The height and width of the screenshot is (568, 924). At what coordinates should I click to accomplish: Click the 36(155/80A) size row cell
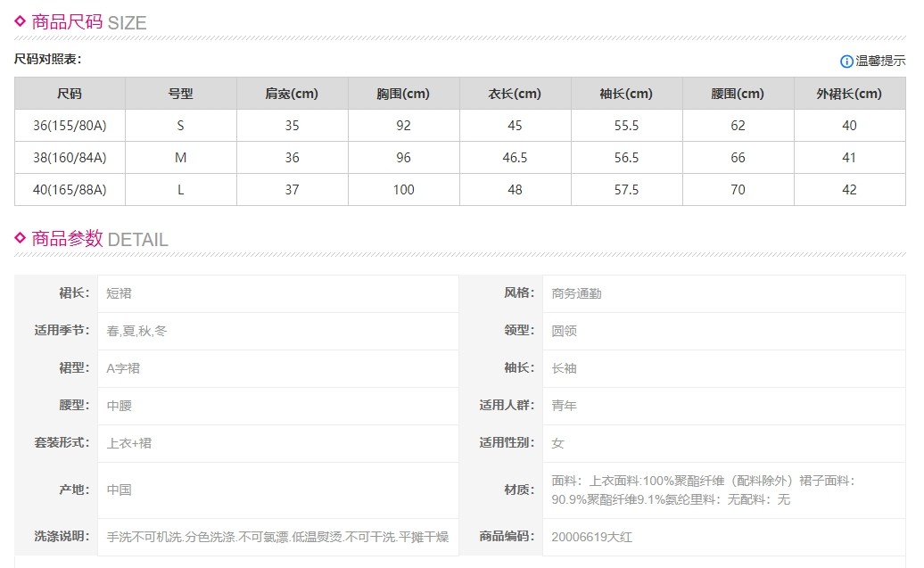click(x=70, y=126)
